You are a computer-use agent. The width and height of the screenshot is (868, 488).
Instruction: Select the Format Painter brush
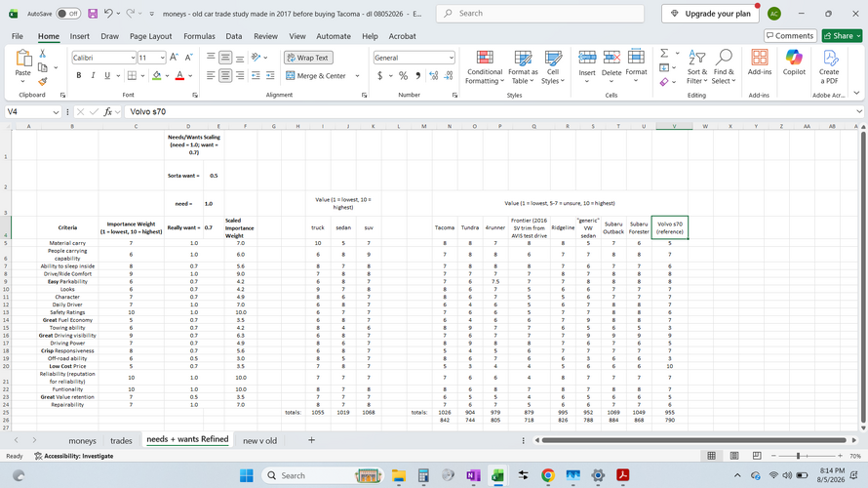point(43,81)
